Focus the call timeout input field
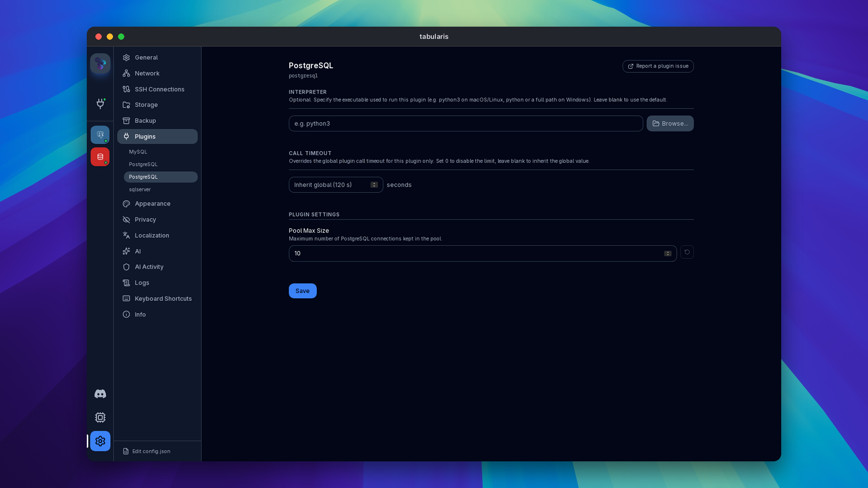 336,185
